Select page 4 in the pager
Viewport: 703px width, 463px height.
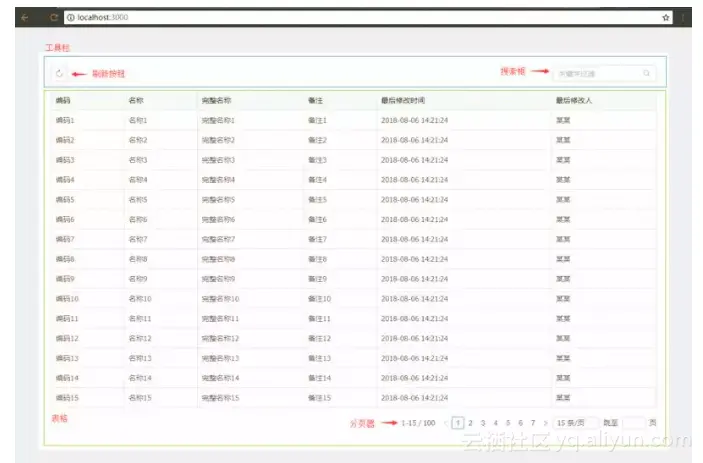pos(495,423)
